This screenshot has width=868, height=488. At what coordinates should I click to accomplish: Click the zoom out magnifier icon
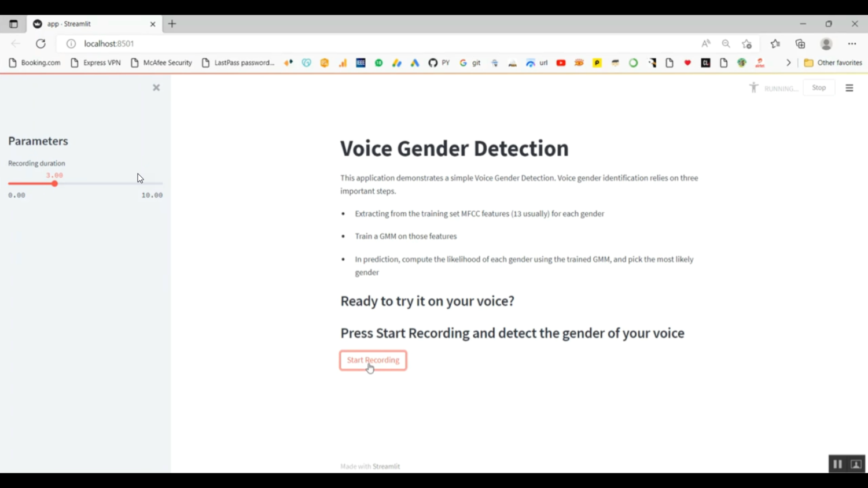pyautogui.click(x=726, y=43)
